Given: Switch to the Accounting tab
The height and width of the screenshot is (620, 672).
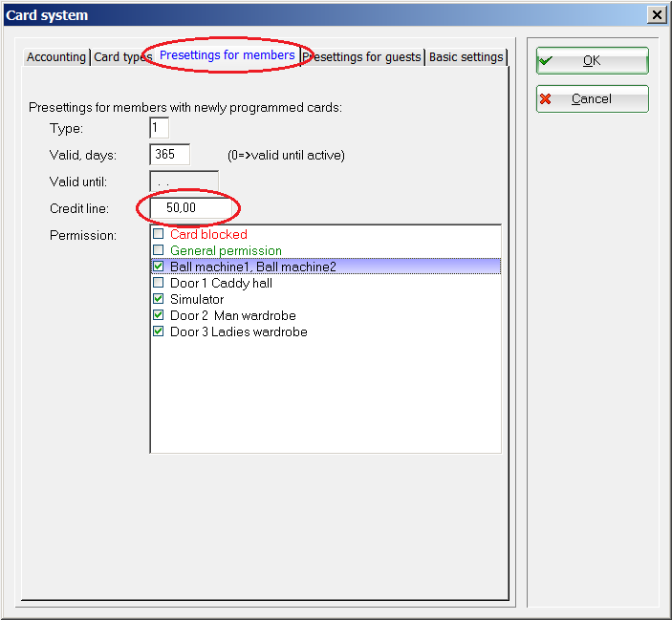Looking at the screenshot, I should tap(56, 57).
